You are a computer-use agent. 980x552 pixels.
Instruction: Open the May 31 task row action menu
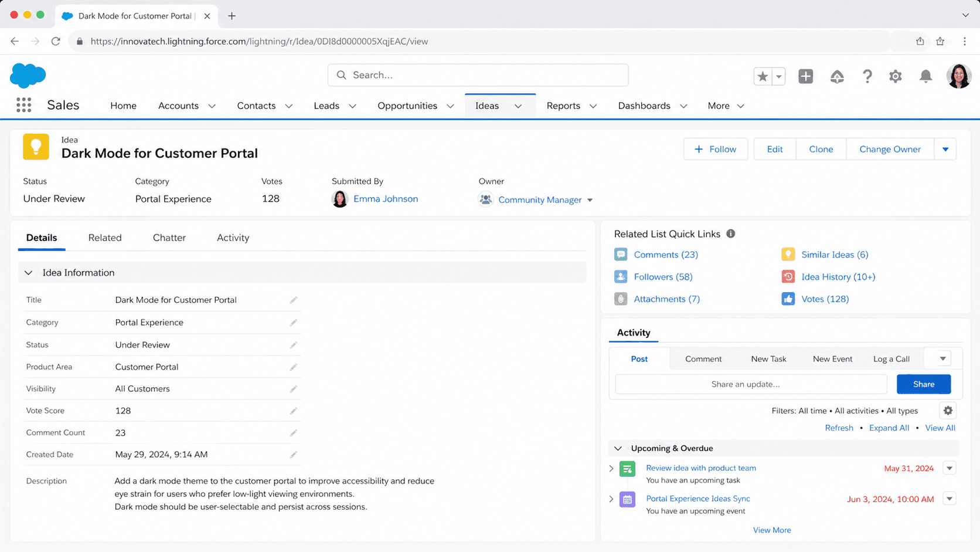click(950, 468)
